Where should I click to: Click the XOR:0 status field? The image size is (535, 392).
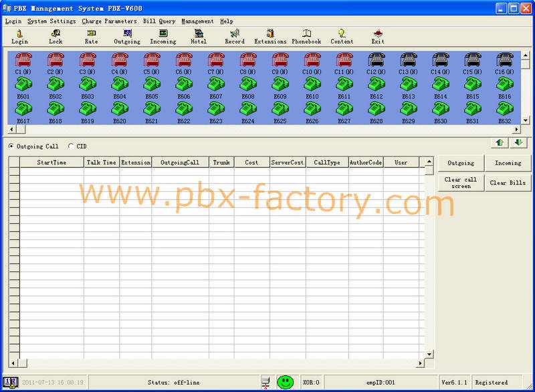click(311, 383)
